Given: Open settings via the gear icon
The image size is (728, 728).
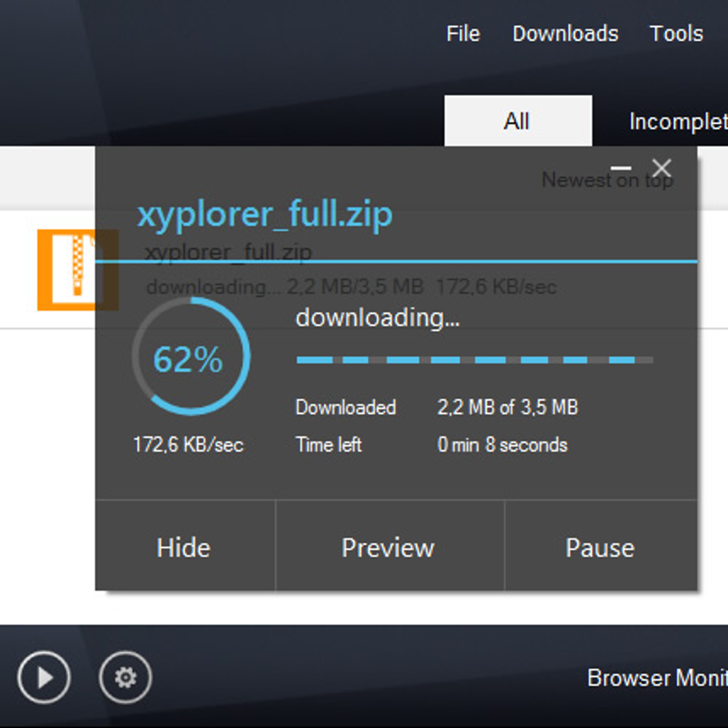Looking at the screenshot, I should click(125, 677).
